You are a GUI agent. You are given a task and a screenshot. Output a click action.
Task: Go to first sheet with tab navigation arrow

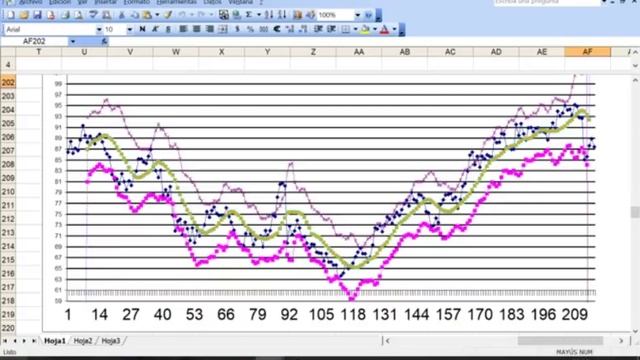pos(5,341)
